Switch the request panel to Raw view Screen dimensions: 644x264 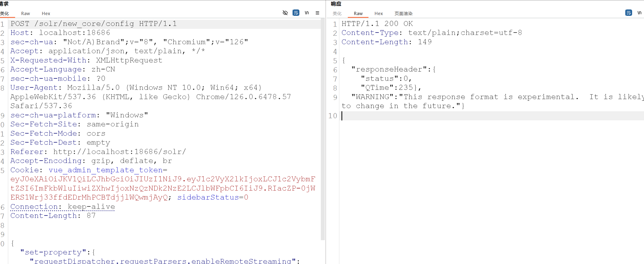25,13
